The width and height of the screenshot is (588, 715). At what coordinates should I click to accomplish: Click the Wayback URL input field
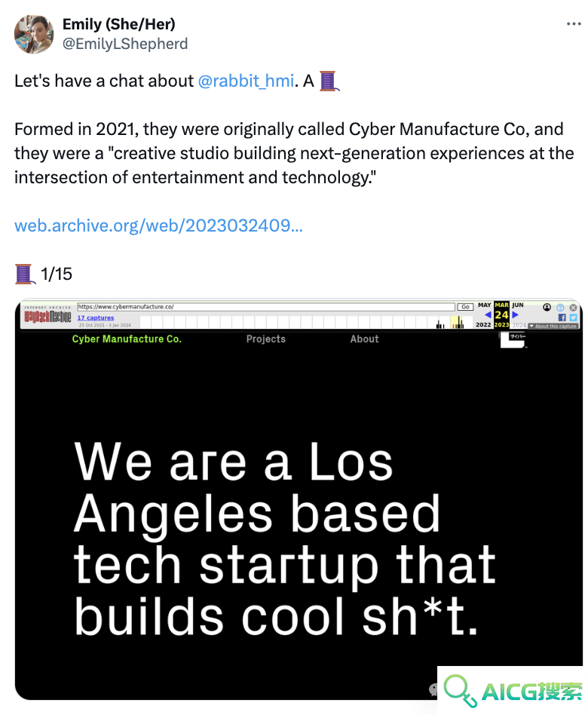pos(266,307)
